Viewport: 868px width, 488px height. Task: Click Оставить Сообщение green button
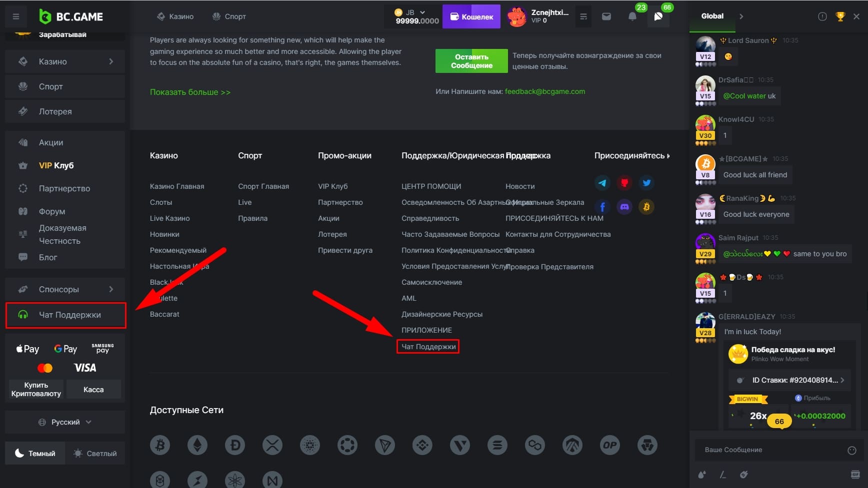tap(471, 61)
